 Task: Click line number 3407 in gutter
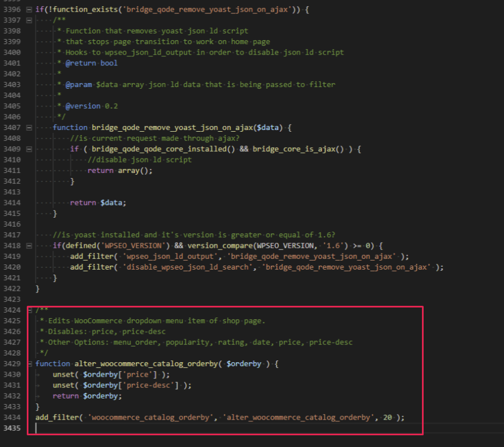pyautogui.click(x=12, y=128)
